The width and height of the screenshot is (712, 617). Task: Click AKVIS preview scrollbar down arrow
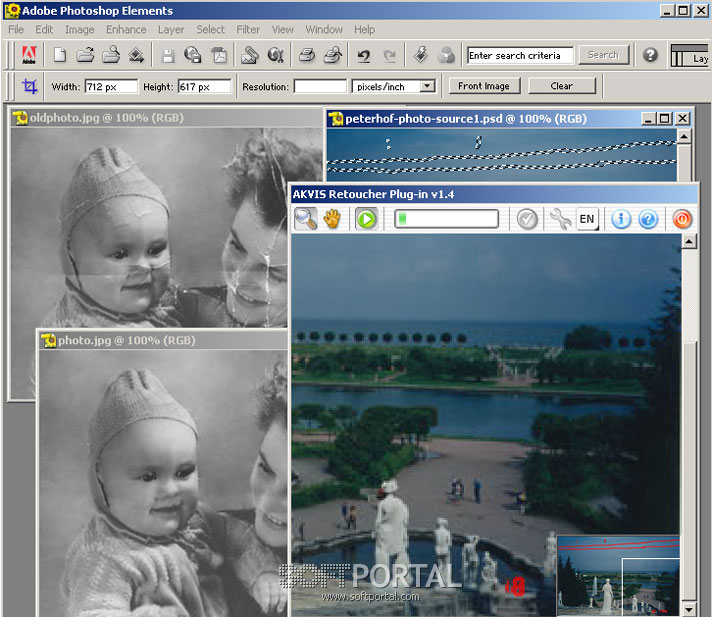point(689,609)
